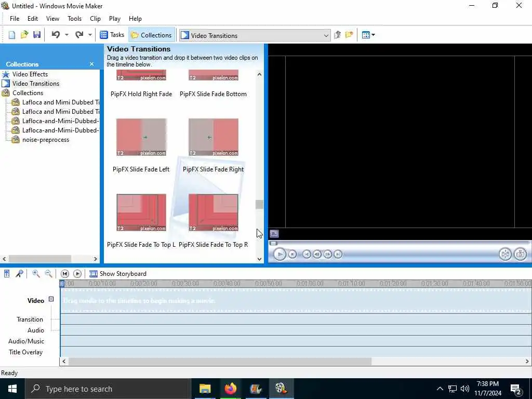Screen dimensions: 532x399
Task: Select PipFX Slide Fade To Top R thumbnail
Action: (x=214, y=212)
